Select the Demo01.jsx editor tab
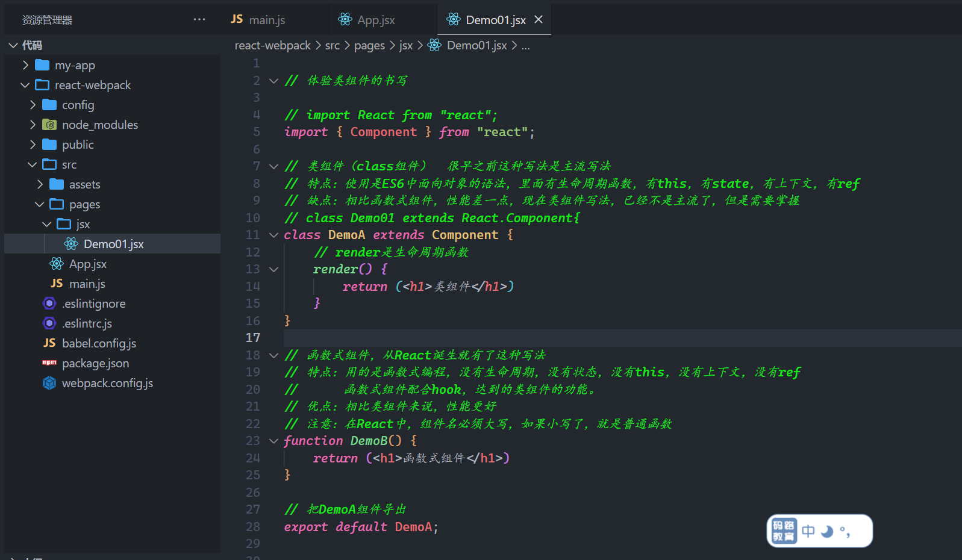962x560 pixels. point(495,19)
